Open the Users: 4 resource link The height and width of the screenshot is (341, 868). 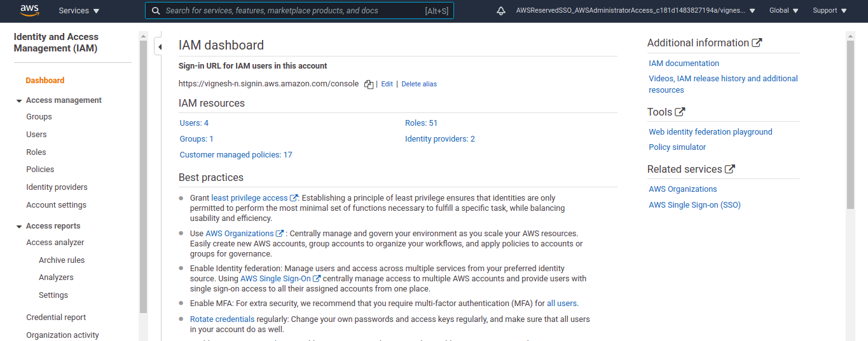[x=194, y=123]
